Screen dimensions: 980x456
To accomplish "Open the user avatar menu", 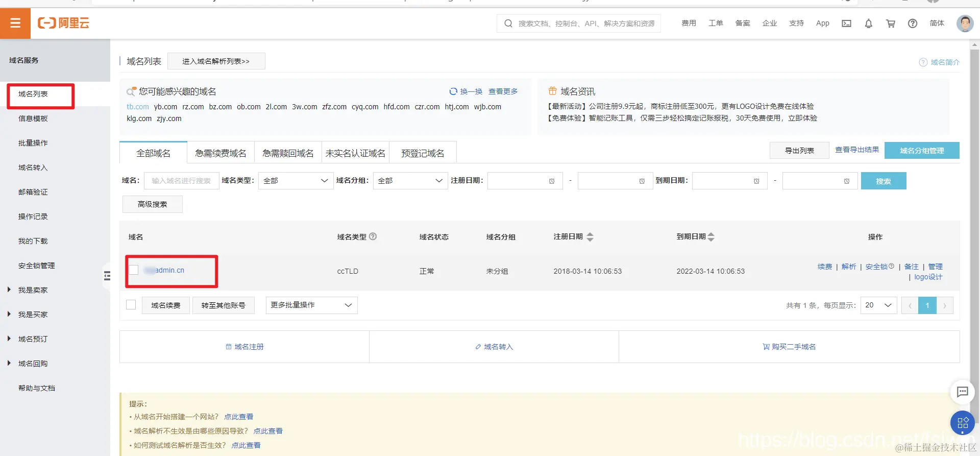I will click(965, 23).
